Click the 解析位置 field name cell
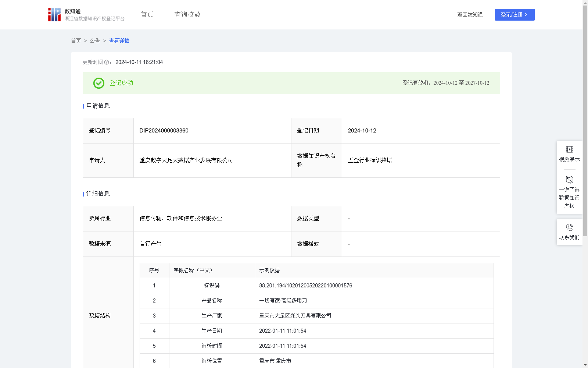This screenshot has width=588, height=368. pyautogui.click(x=212, y=361)
